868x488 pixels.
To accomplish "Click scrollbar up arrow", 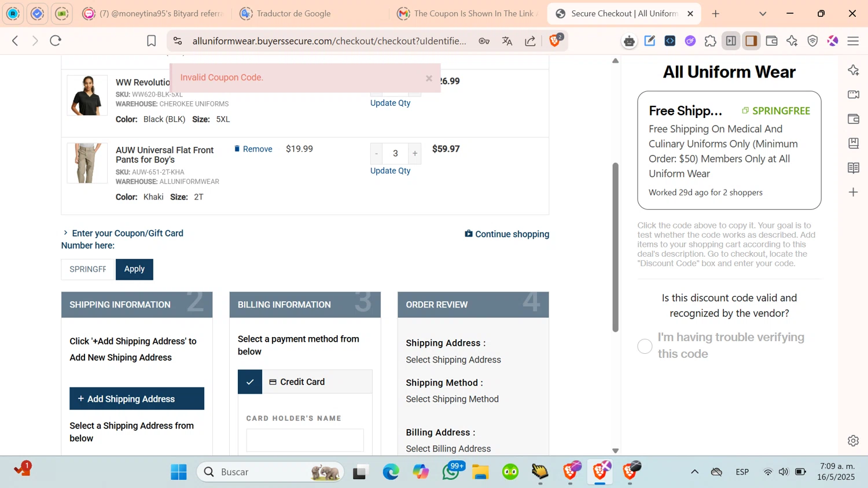I will click(x=615, y=61).
